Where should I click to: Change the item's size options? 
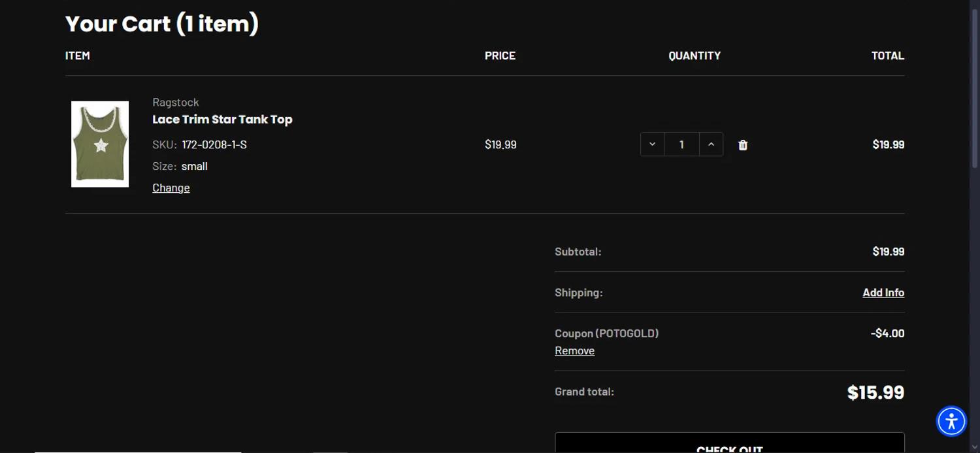tap(171, 188)
